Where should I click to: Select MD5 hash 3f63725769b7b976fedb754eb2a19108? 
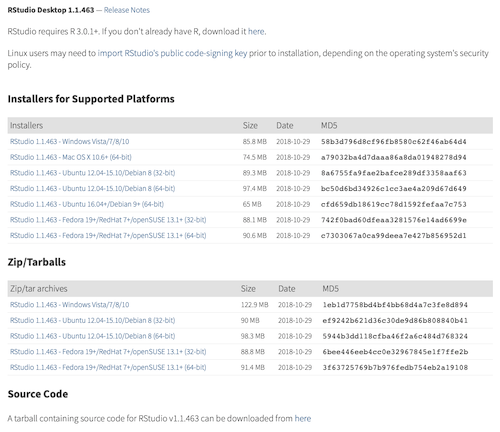tap(395, 368)
